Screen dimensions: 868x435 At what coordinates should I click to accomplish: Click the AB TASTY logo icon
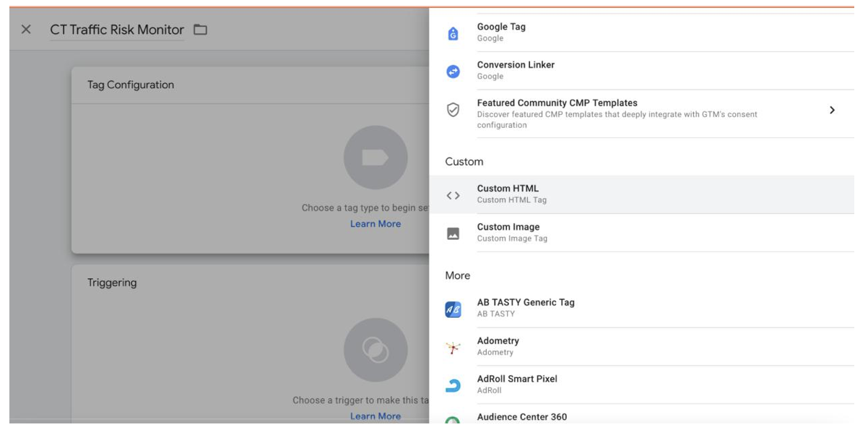pos(453,309)
